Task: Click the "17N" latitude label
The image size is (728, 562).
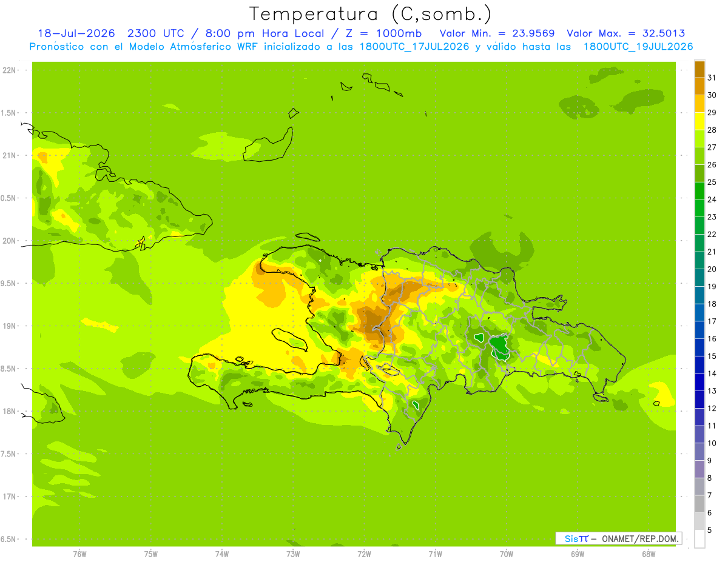Action: point(8,497)
